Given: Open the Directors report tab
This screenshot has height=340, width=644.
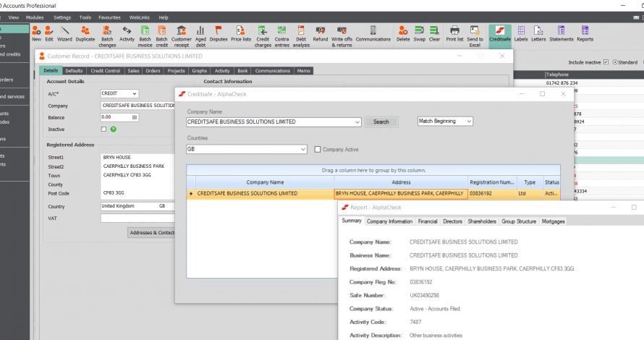Looking at the screenshot, I should point(452,221).
